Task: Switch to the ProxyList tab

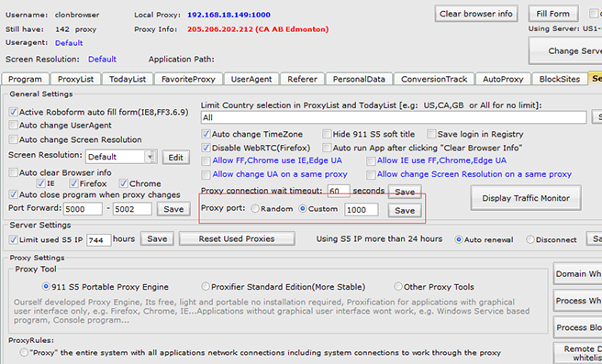Action: (75, 79)
